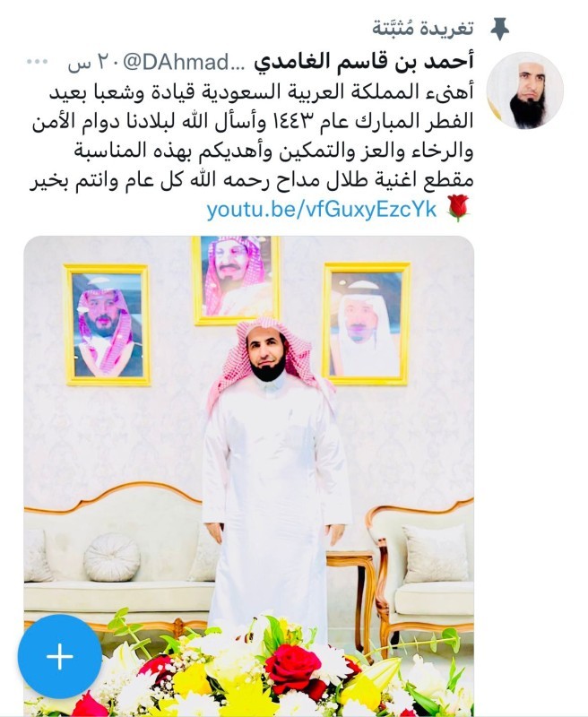Open the photo of man in white thobe
Image resolution: width=588 pixels, height=717 pixels.
(x=248, y=475)
